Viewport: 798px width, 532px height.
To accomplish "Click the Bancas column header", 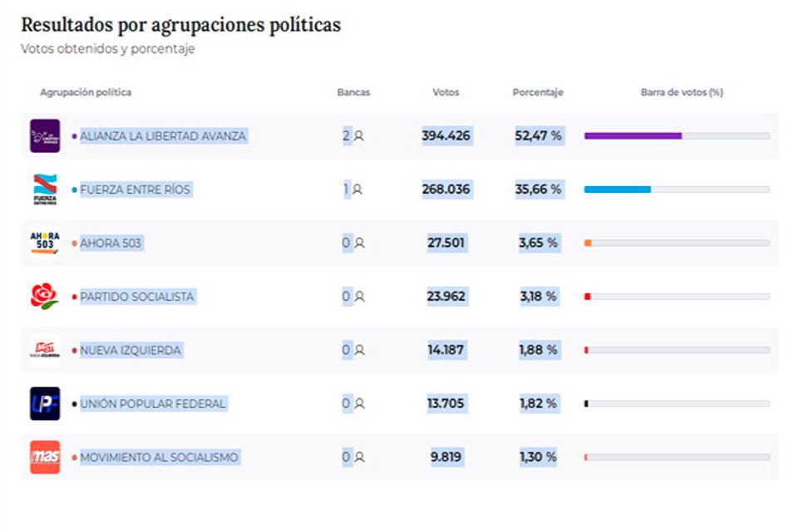I will click(353, 92).
